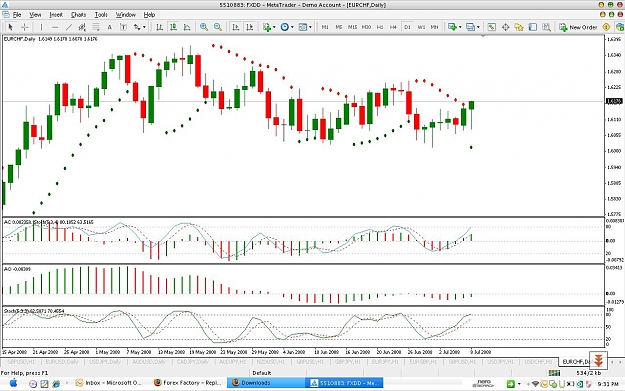This screenshot has width=625, height=391.
Task: Switch to the EURUSD,Daily chart tab
Action: (x=61, y=362)
